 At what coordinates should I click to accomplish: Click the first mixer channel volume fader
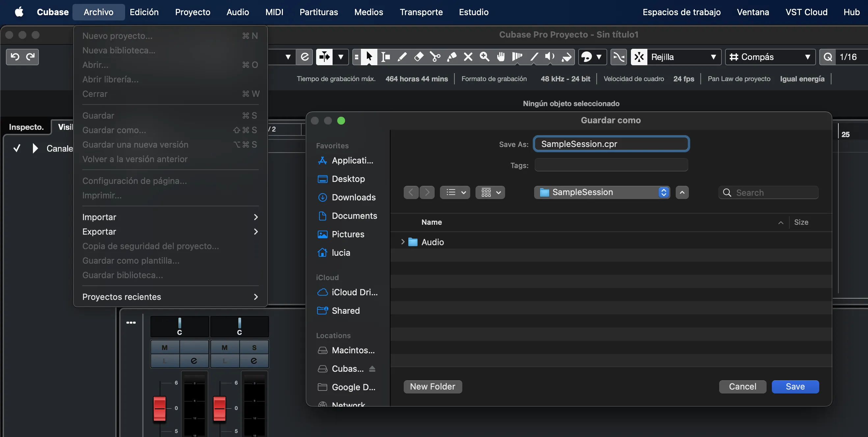[160, 408]
